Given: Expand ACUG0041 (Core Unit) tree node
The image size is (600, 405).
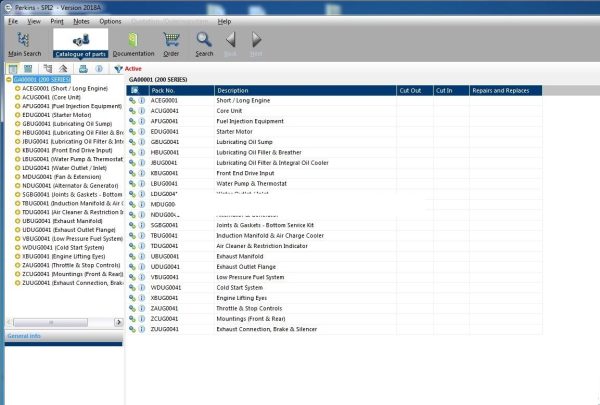Looking at the screenshot, I should click(x=17, y=97).
